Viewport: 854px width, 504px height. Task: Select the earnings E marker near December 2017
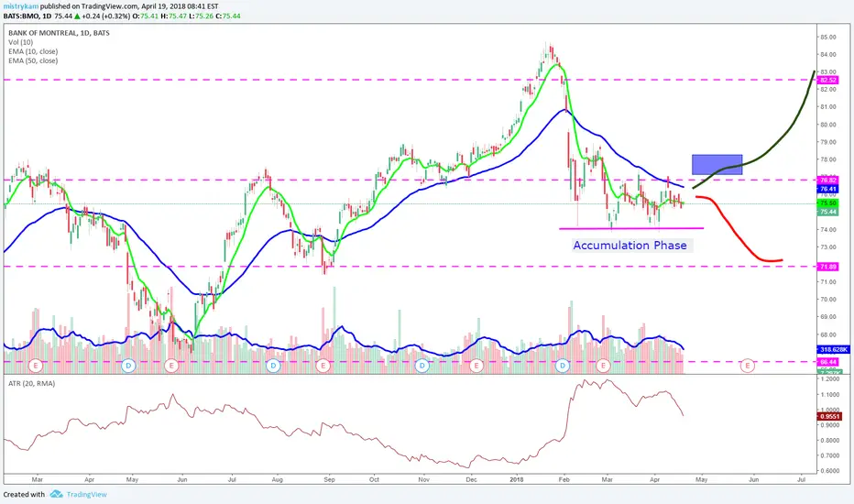pyautogui.click(x=476, y=365)
